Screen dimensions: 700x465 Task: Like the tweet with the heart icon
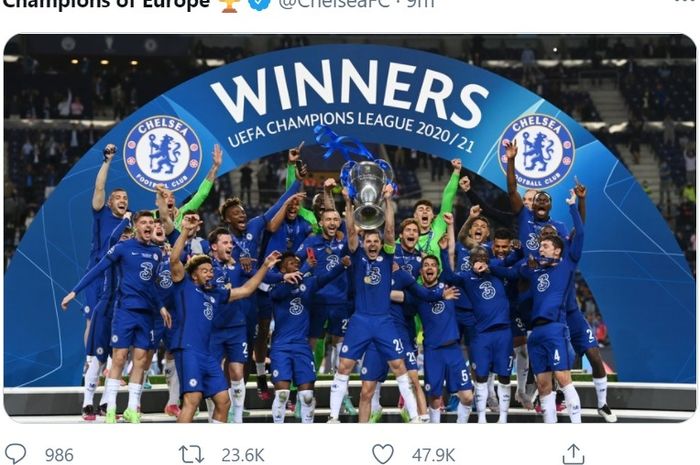(383, 454)
